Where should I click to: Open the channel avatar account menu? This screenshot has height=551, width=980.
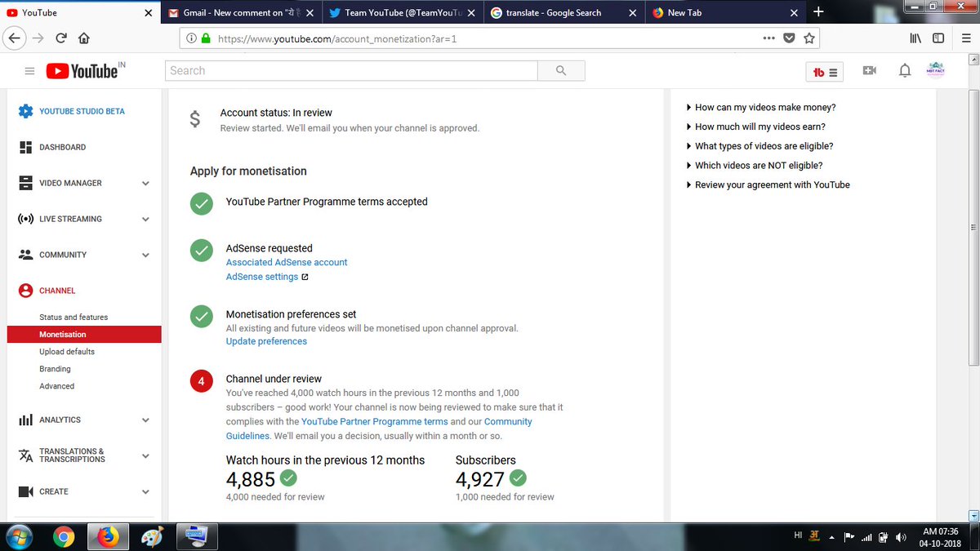point(936,71)
